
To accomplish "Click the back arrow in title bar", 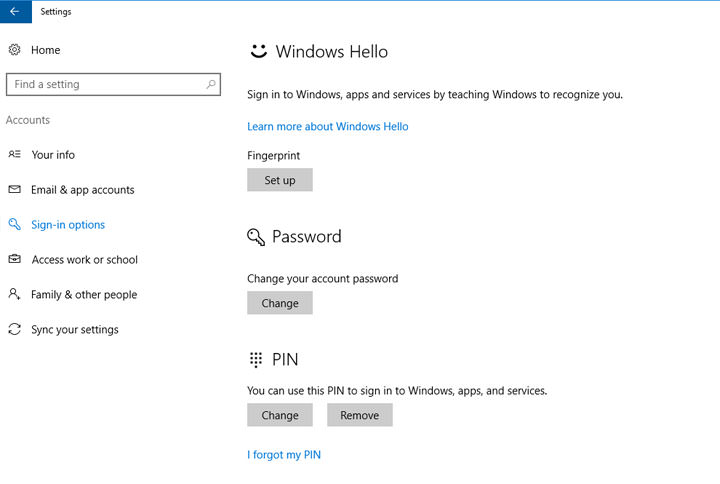I will [x=15, y=12].
